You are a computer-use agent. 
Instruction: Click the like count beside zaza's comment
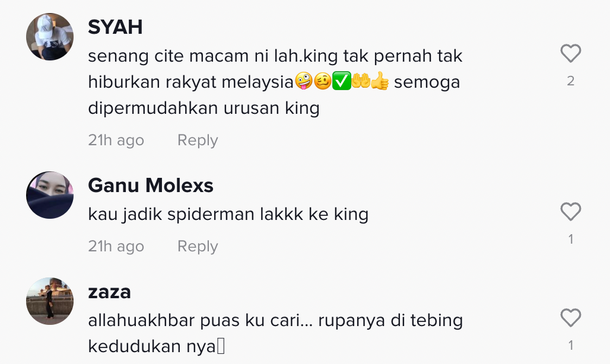570,345
